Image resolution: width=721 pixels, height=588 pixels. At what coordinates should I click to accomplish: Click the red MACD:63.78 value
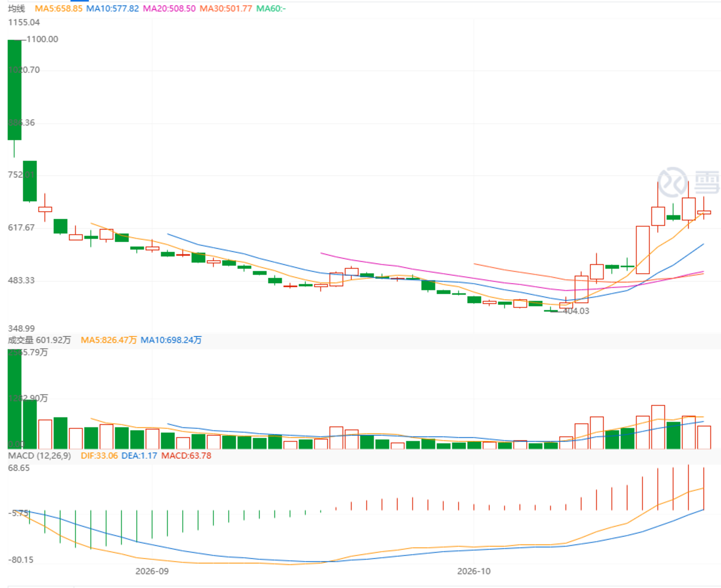pyautogui.click(x=186, y=455)
